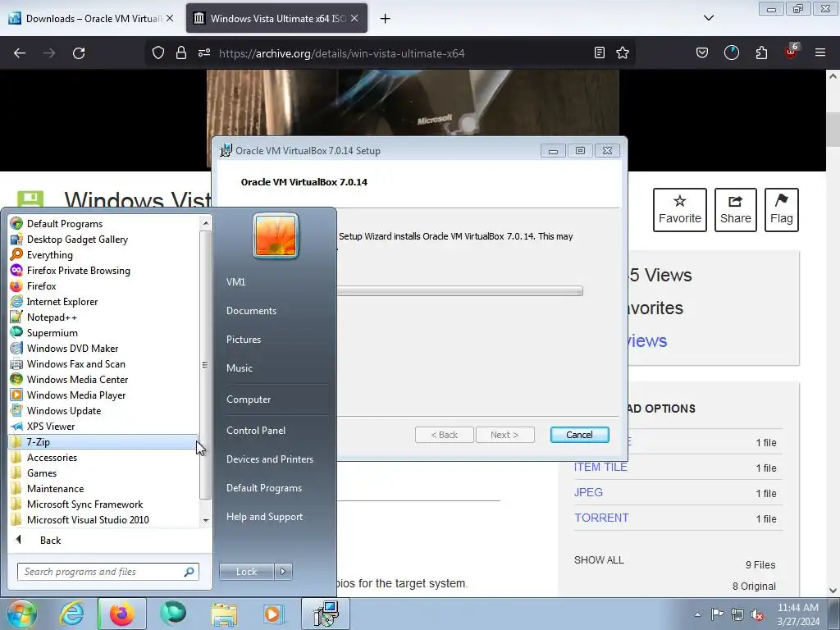Click the JPEG download link
Viewport: 840px width, 630px height.
(x=588, y=492)
